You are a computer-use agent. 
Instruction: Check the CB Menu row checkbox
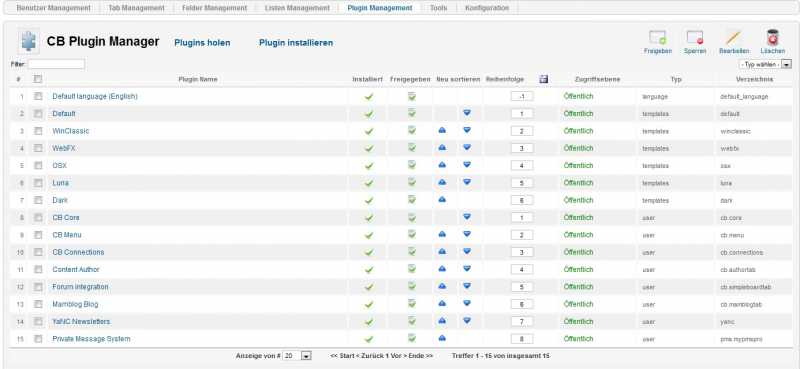[38, 235]
